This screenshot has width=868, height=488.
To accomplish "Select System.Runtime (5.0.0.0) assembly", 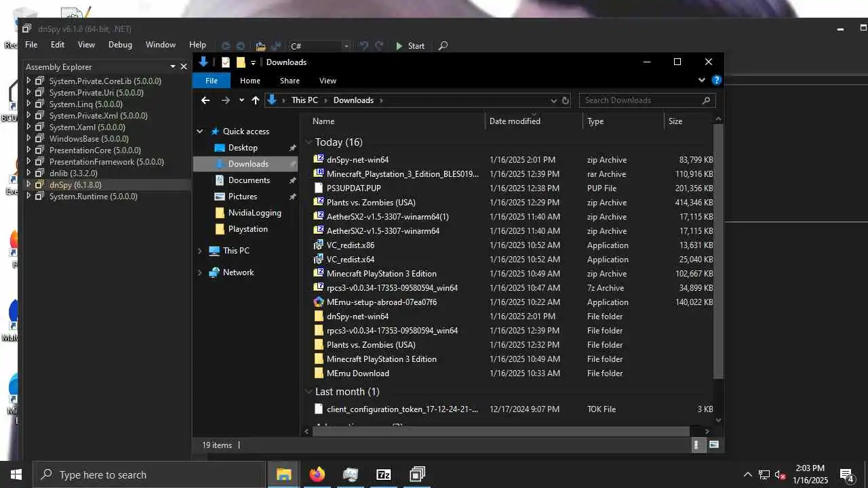I will click(x=93, y=196).
